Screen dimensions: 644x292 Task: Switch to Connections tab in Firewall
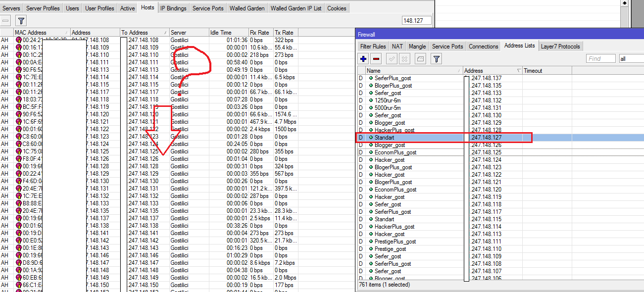[x=484, y=47]
